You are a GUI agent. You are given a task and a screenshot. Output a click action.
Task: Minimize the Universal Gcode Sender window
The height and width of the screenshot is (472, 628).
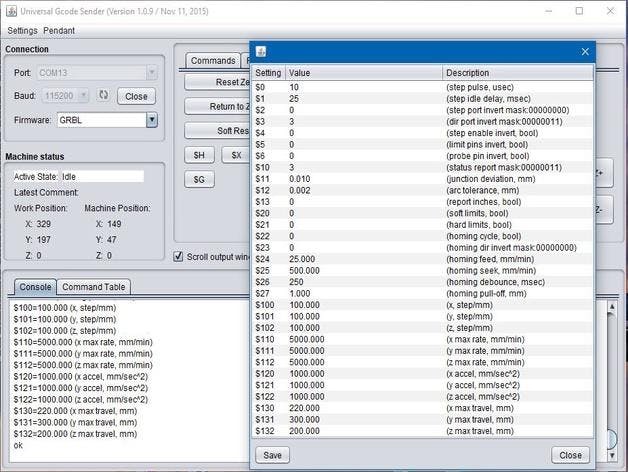click(549, 11)
